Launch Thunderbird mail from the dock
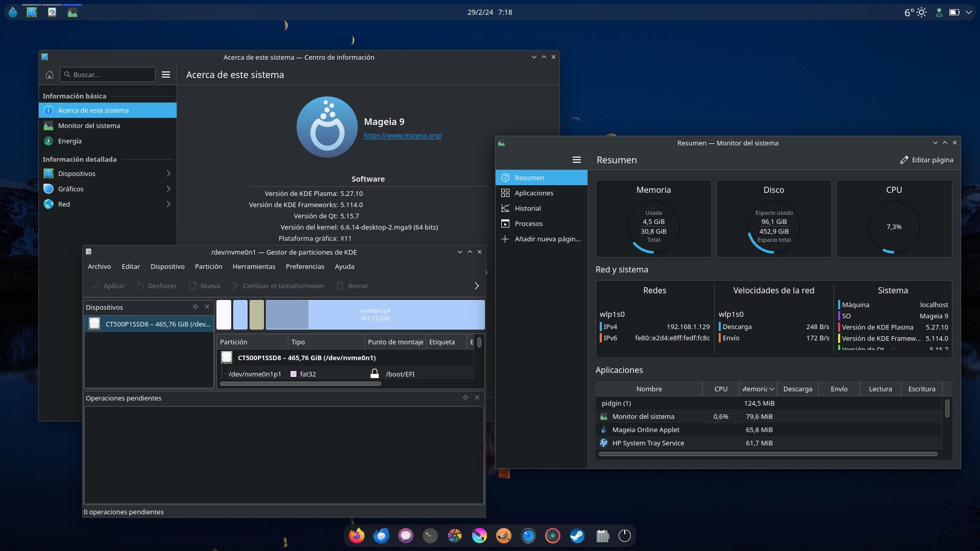 coord(381,536)
